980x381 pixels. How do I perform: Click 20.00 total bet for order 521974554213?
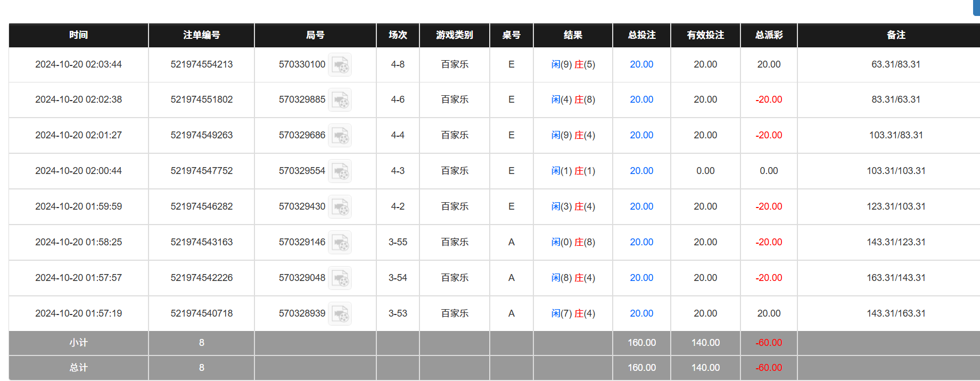(641, 64)
